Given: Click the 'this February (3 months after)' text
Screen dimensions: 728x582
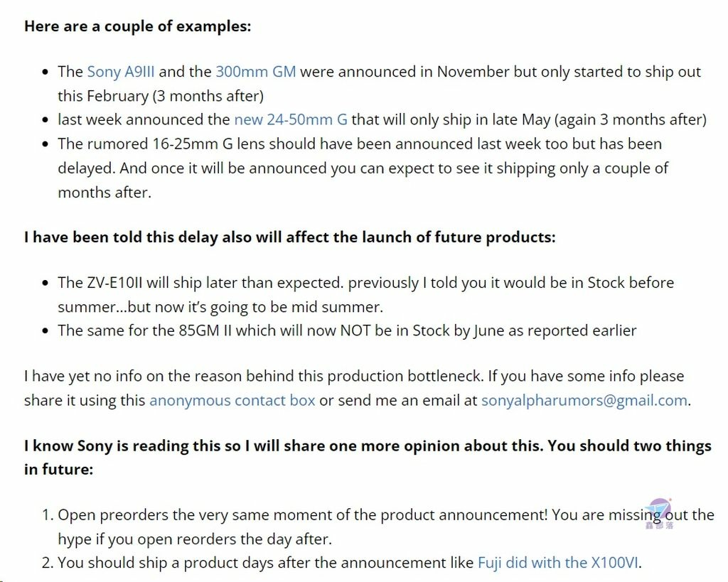Looking at the screenshot, I should coord(161,96).
